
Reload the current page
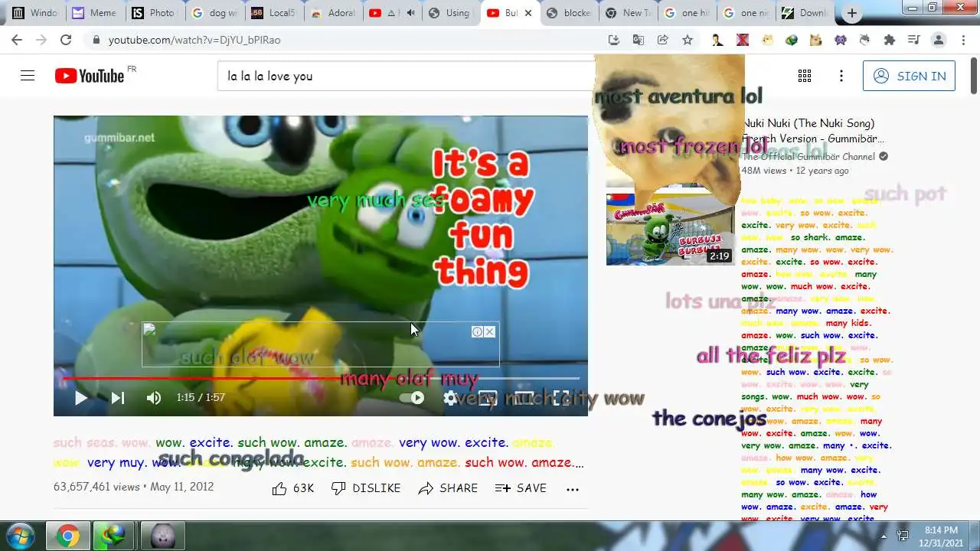click(66, 40)
